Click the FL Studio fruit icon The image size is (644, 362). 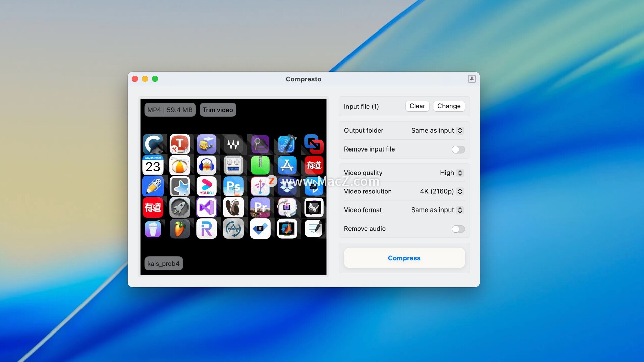point(179,229)
